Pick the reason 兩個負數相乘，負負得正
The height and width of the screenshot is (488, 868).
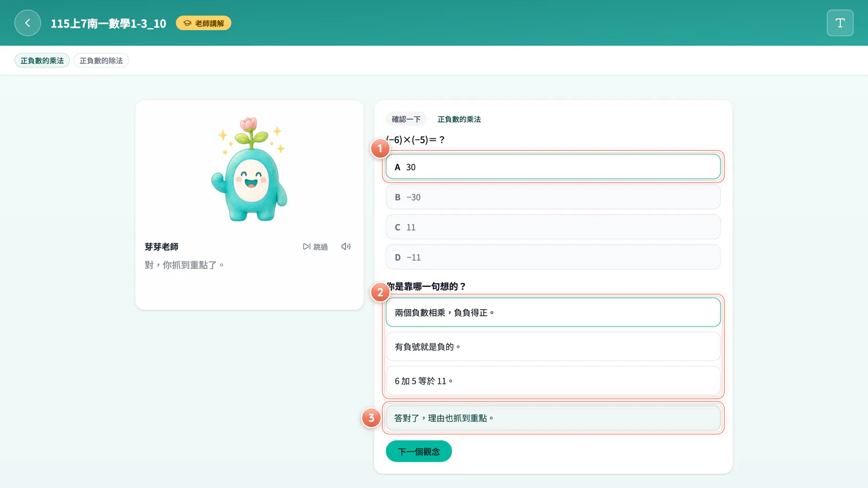(553, 312)
